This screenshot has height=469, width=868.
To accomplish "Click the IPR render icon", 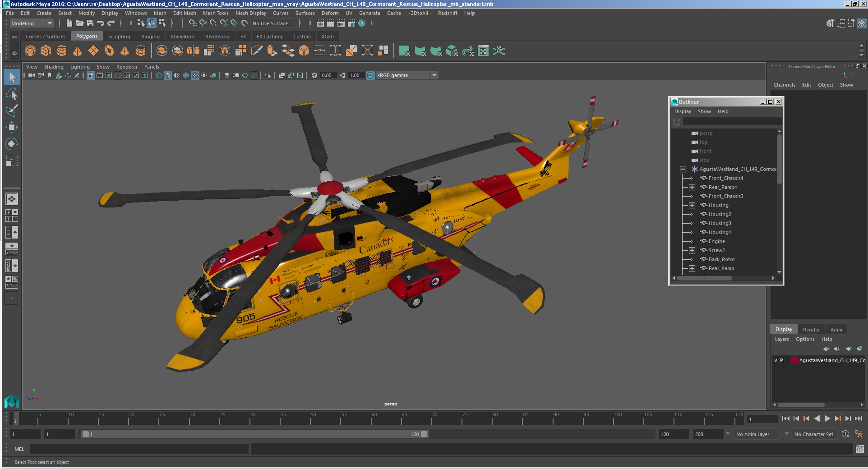I will coord(341,23).
